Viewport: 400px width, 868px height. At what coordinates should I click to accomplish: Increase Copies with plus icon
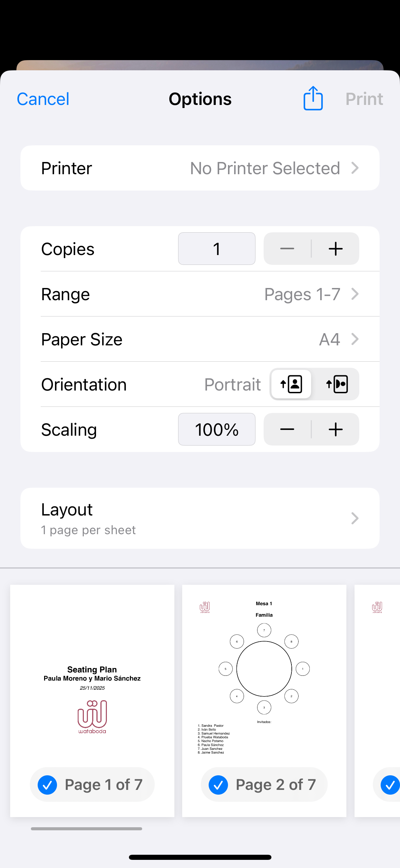click(336, 249)
